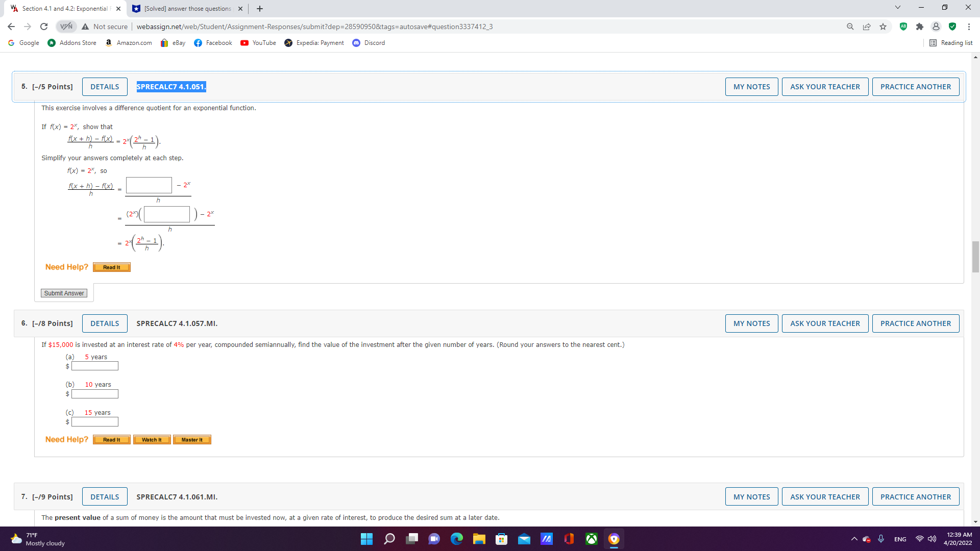Open the Discord bookmark

pyautogui.click(x=369, y=43)
